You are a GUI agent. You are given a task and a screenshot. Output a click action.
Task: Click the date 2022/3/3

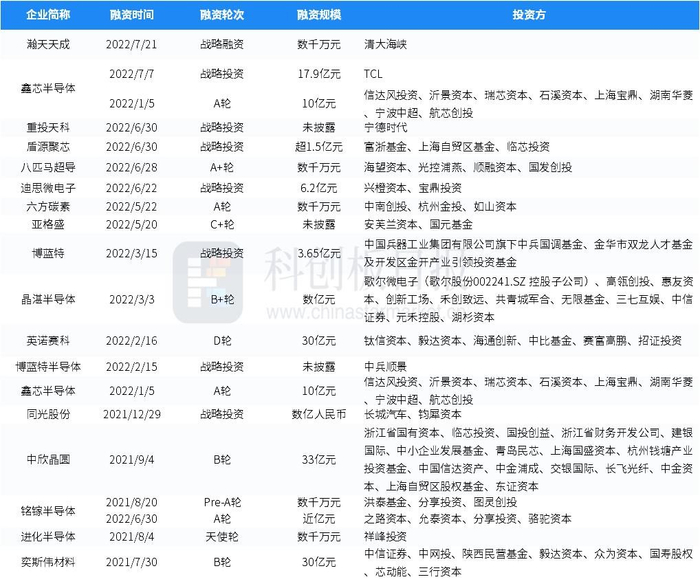[132, 299]
